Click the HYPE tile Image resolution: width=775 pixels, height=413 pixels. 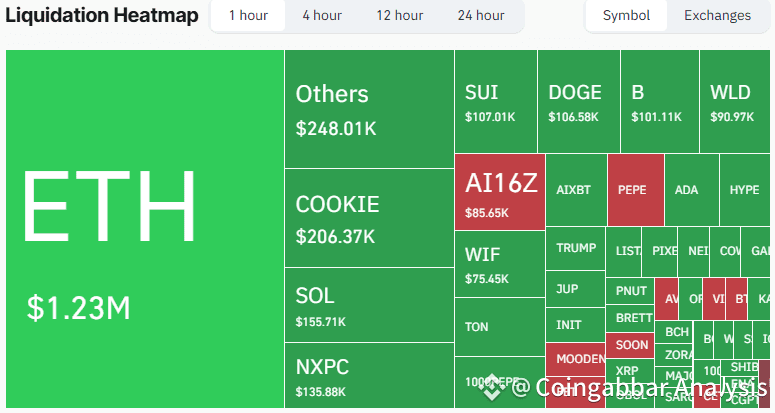[x=746, y=189]
